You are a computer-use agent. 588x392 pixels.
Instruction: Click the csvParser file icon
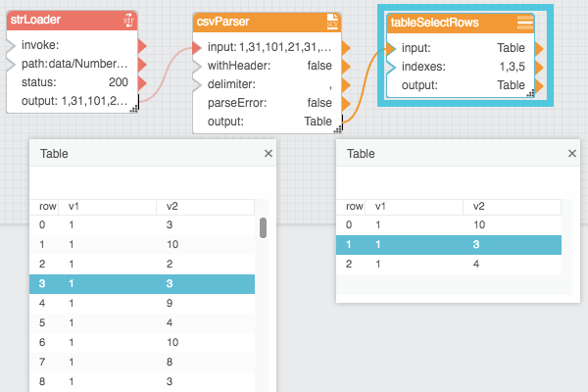(332, 22)
